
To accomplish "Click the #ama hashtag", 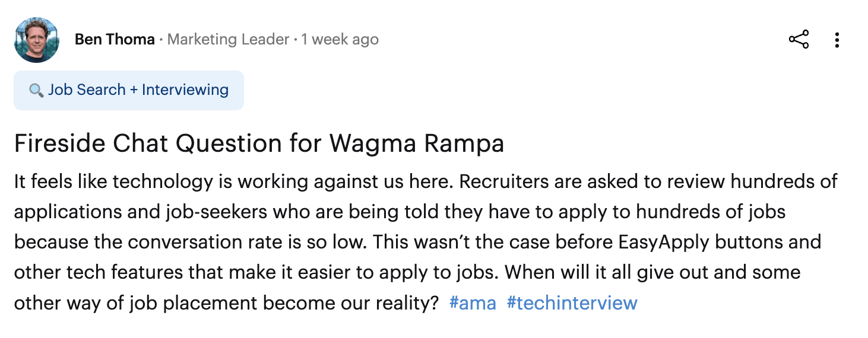I will pyautogui.click(x=473, y=303).
